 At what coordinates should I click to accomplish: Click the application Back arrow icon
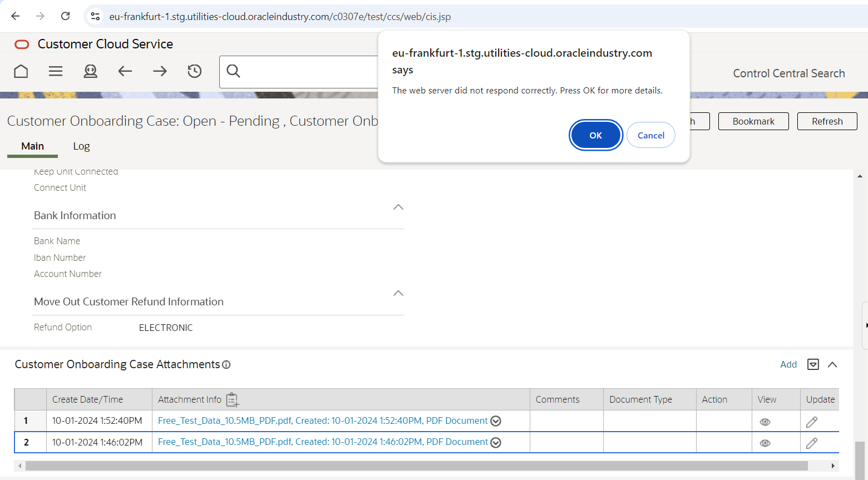point(125,71)
